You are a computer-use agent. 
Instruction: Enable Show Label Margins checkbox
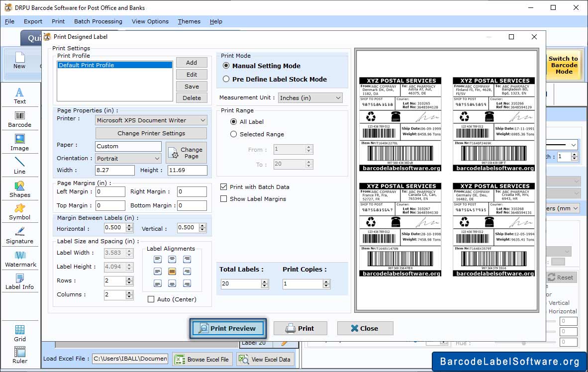pos(223,199)
